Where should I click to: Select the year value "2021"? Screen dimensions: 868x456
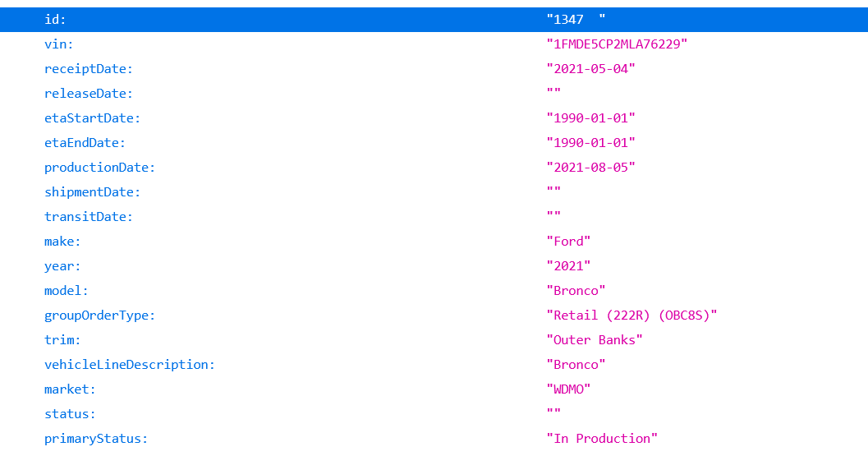point(568,266)
